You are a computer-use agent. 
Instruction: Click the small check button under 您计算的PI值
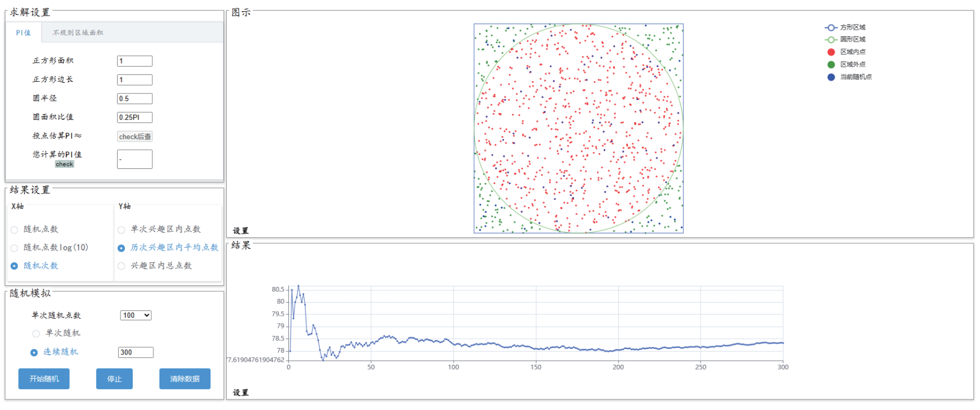[x=64, y=164]
